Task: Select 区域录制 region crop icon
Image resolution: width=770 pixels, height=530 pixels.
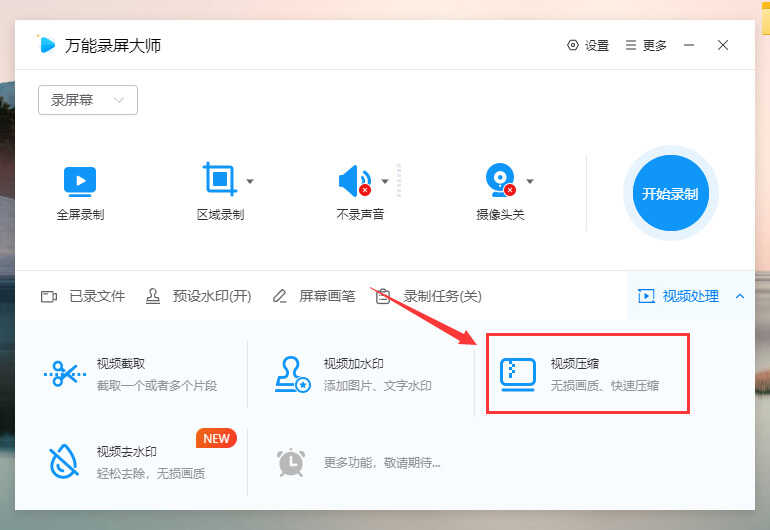Action: tap(220, 178)
